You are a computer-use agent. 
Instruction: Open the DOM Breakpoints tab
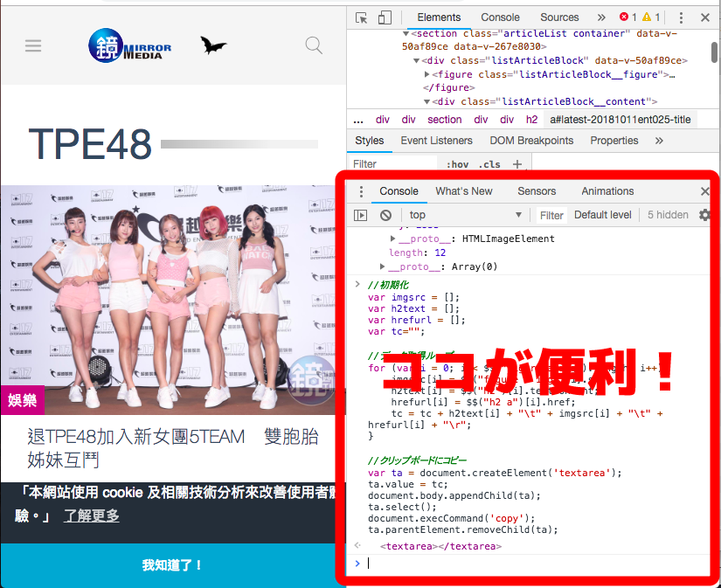531,141
